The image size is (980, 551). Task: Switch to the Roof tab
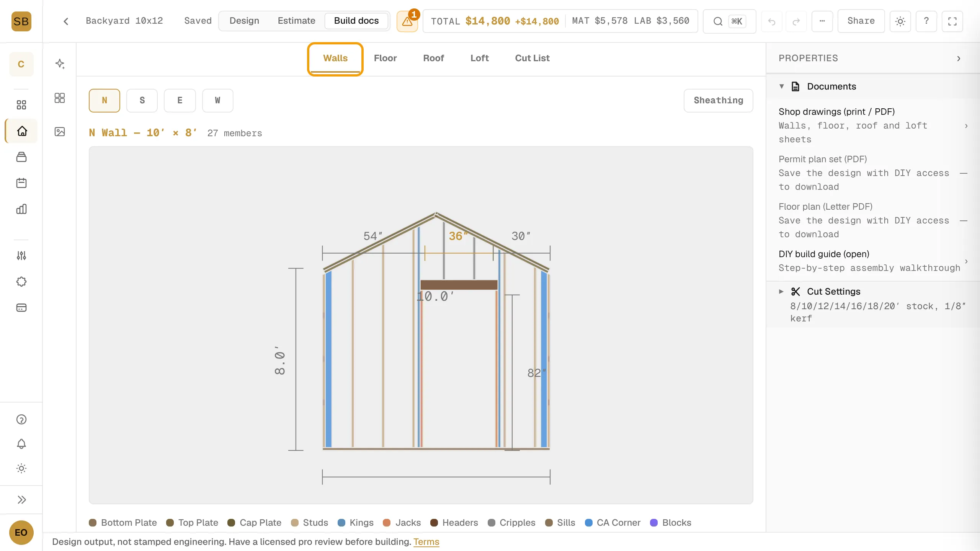(x=433, y=58)
